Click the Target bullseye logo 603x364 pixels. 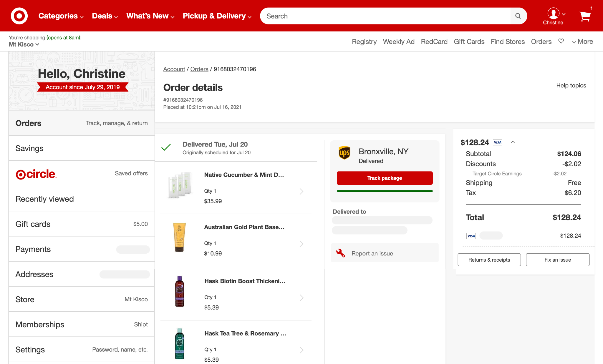pos(19,16)
